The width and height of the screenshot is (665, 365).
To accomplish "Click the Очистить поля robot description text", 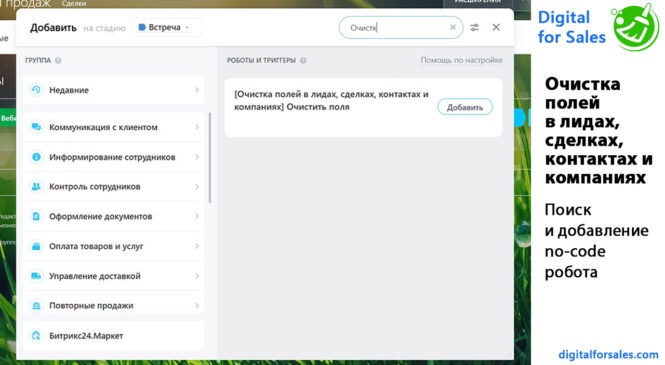I will (x=331, y=100).
